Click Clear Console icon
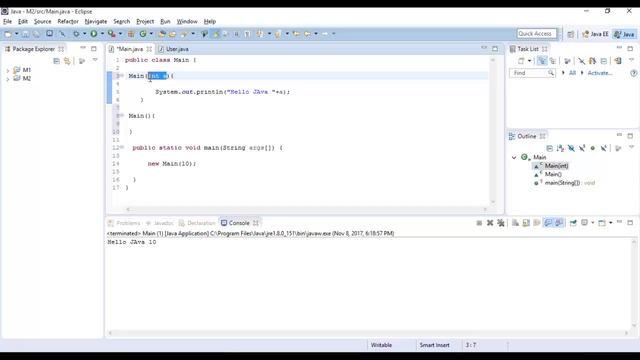 pos(516,223)
